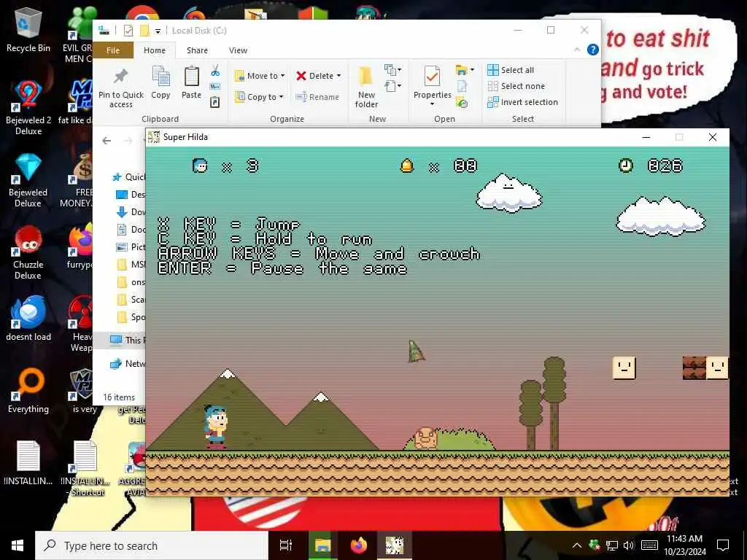Minimize the Super Hilda window
This screenshot has height=560, width=747.
click(x=646, y=137)
